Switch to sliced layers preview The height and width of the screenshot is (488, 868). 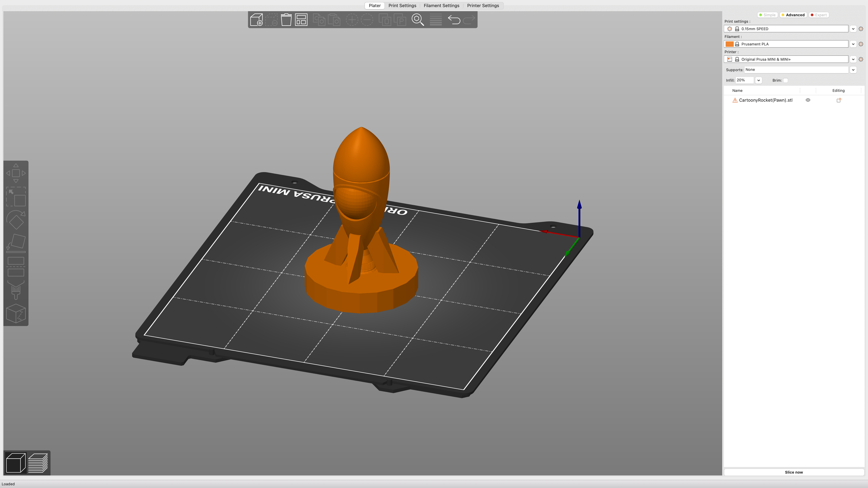[38, 463]
